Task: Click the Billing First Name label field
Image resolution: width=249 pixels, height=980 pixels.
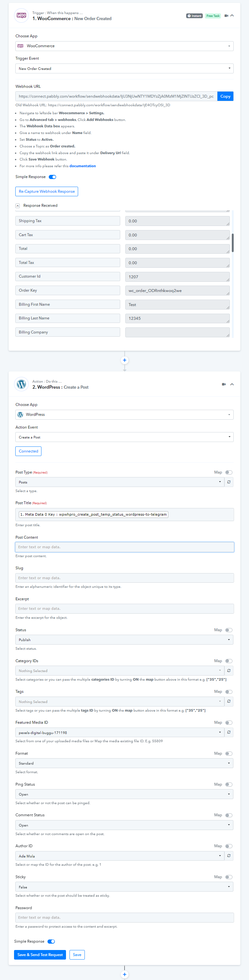Action: [68, 304]
